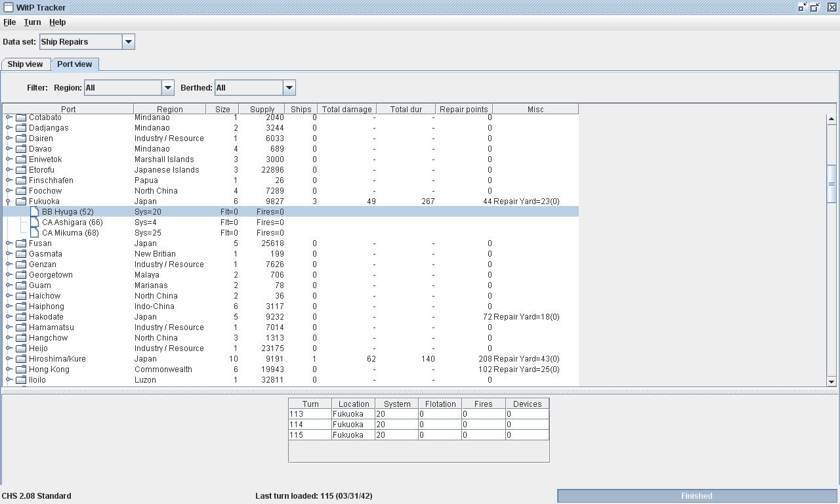The image size is (840, 504).
Task: Click the Ships column header
Action: pos(301,109)
